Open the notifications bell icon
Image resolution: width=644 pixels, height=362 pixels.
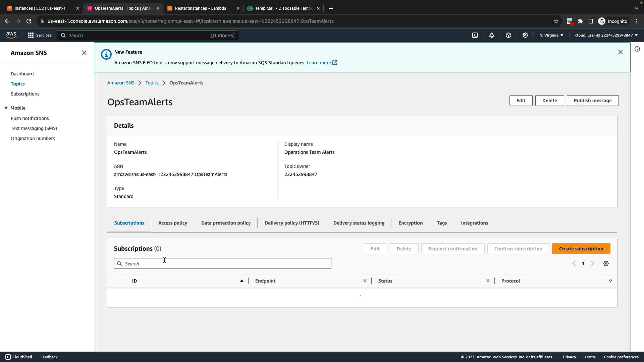[492, 35]
